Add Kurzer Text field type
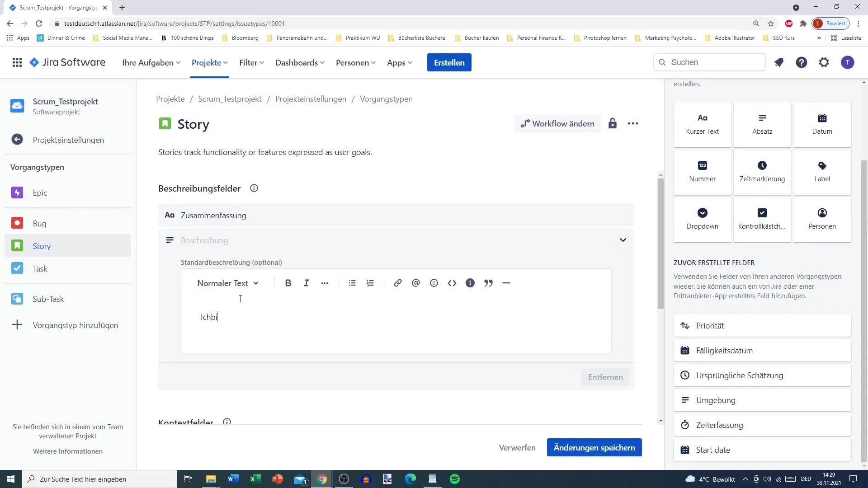 coord(702,124)
